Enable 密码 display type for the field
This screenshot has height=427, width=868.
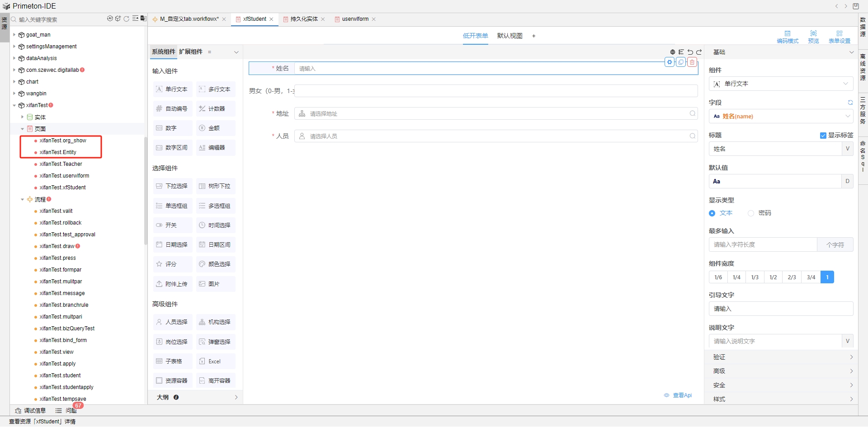point(751,213)
